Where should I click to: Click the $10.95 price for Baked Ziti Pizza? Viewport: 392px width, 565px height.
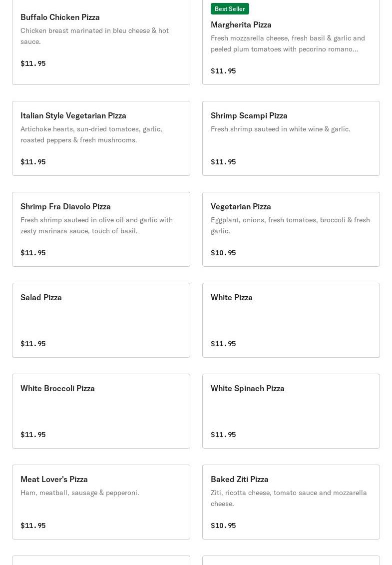point(223,526)
